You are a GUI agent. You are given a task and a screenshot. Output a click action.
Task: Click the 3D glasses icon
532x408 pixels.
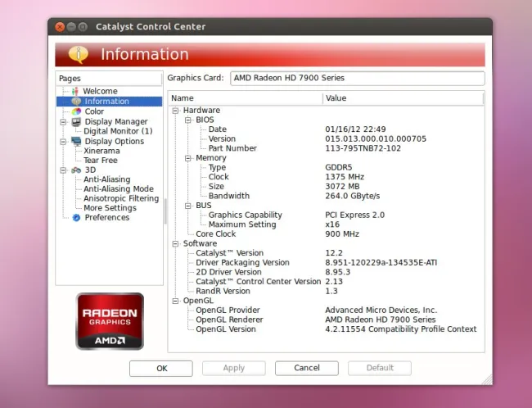[76, 170]
